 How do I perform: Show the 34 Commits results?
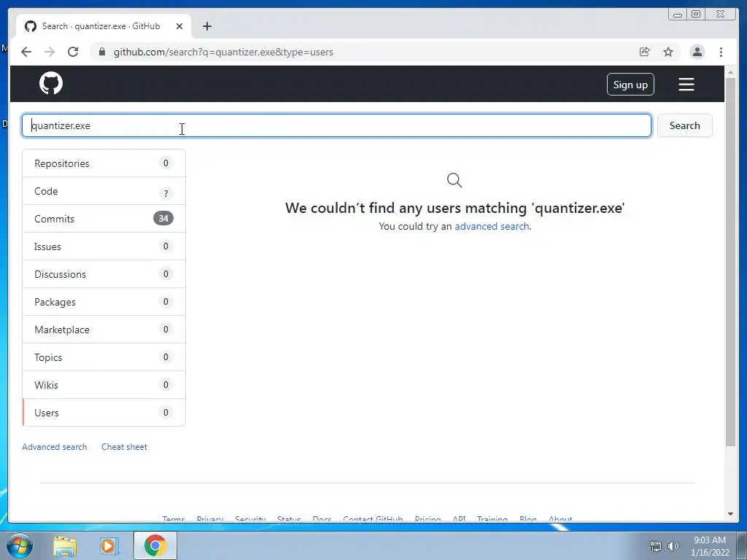(x=104, y=219)
